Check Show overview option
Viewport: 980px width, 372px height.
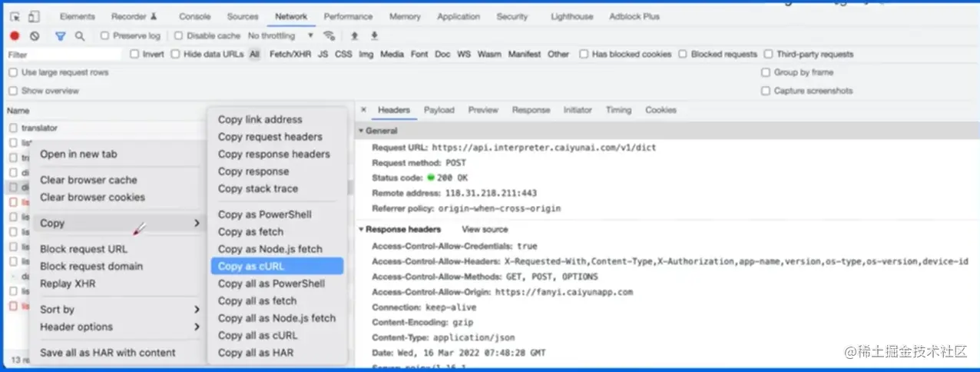[13, 91]
